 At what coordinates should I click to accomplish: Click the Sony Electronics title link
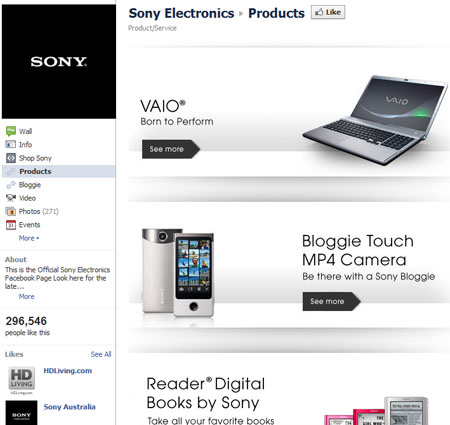pos(181,13)
